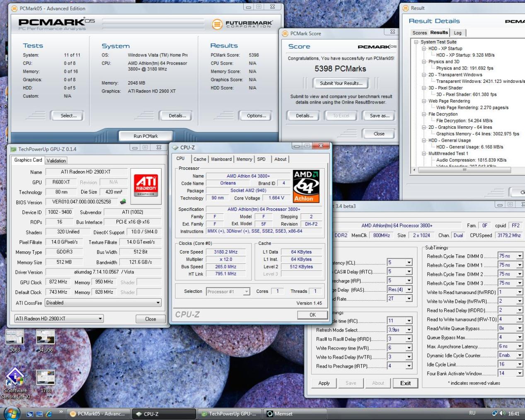Click Close button in GPU-Z
Image resolution: width=525 pixels, height=420 pixels.
point(150,319)
